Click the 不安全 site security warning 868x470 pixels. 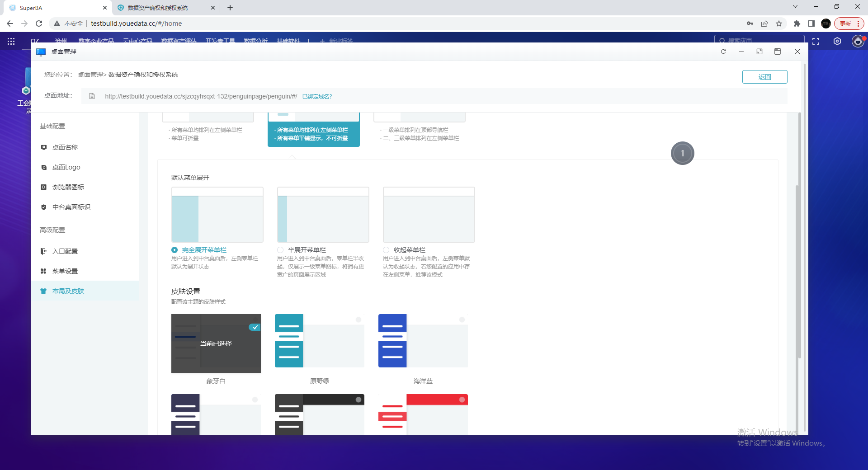point(69,23)
